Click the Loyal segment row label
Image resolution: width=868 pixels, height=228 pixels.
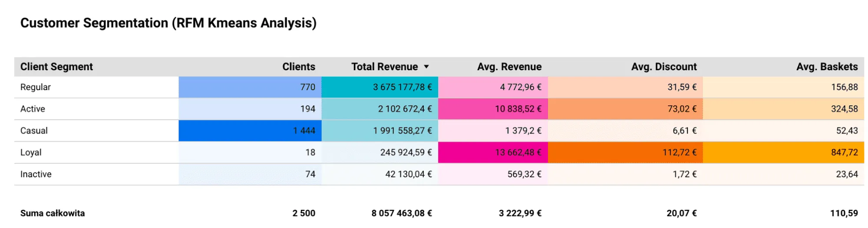tap(31, 152)
